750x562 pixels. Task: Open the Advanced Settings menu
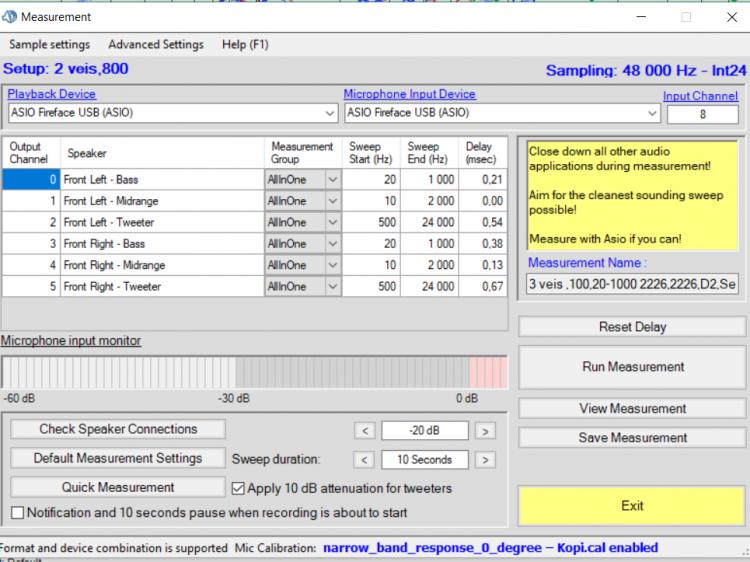click(156, 45)
